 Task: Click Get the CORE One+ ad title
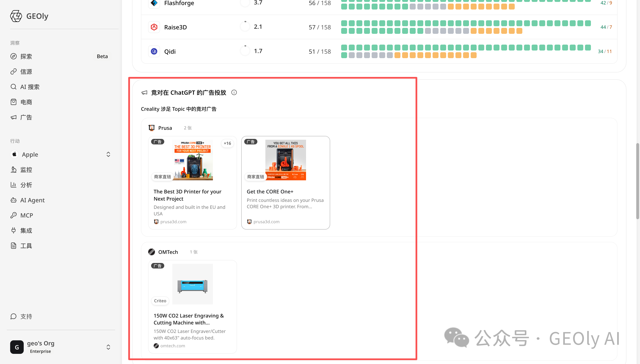point(270,192)
